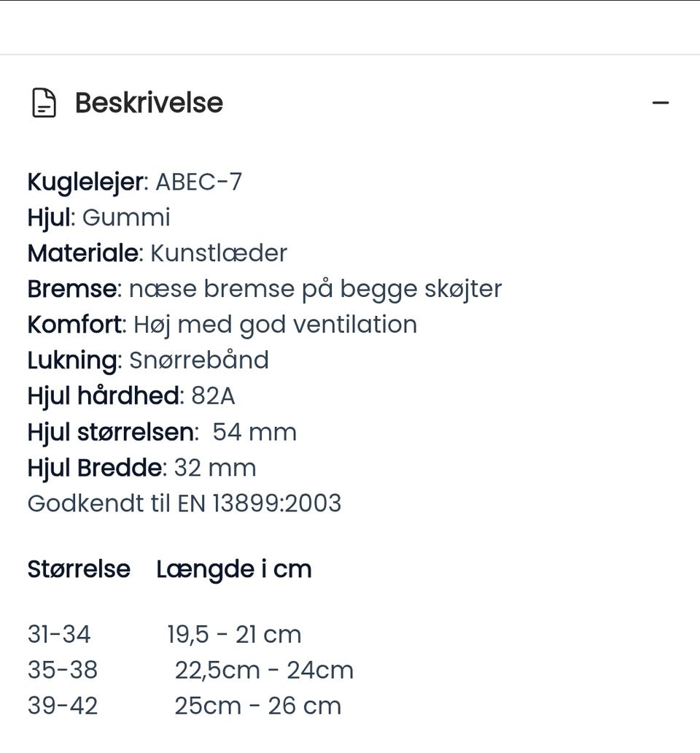Screen dimensions: 700x753
Task: Click the 39-42 size row
Action: coord(63,706)
